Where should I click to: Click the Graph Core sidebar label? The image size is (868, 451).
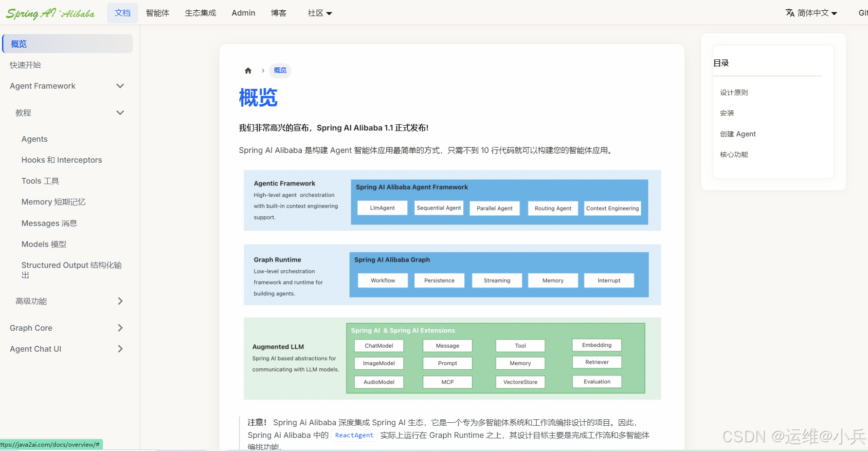click(x=31, y=328)
